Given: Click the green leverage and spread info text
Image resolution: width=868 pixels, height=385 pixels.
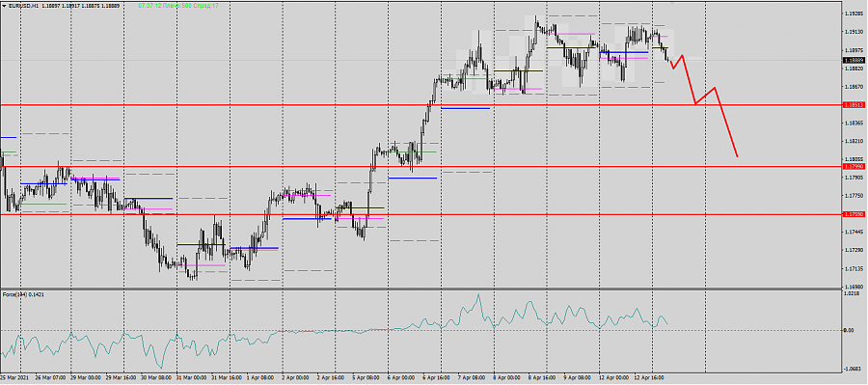Looking at the screenshot, I should pyautogui.click(x=177, y=5).
